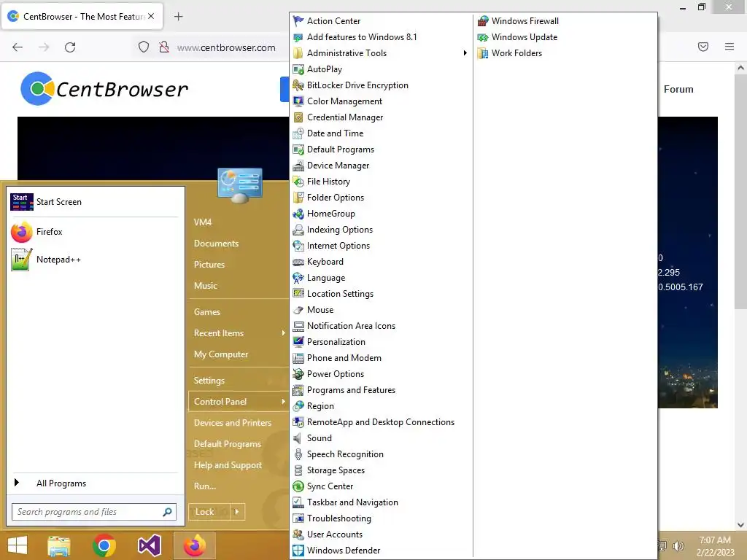Launch Firefox from Start menu pinned list
The image size is (747, 560).
[x=94, y=232]
